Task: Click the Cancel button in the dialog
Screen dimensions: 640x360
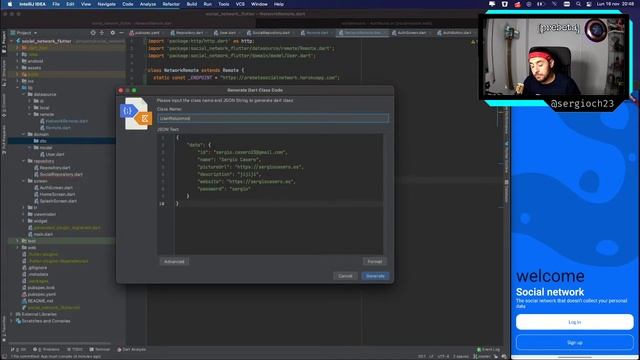Action: coord(345,276)
